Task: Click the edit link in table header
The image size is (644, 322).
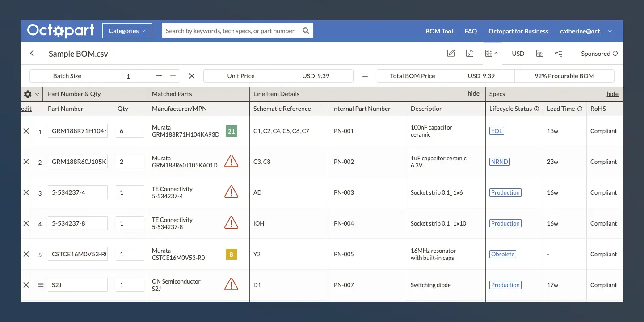Action: point(26,109)
